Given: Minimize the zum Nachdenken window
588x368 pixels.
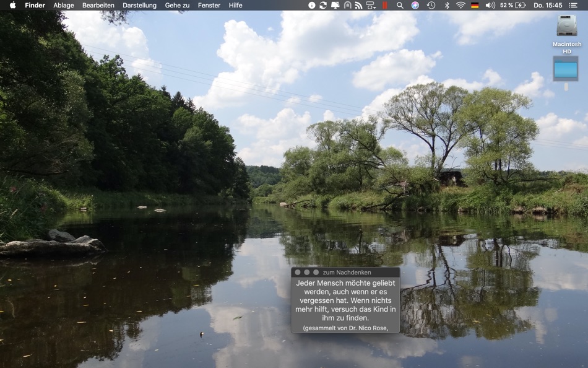Looking at the screenshot, I should click(x=307, y=272).
